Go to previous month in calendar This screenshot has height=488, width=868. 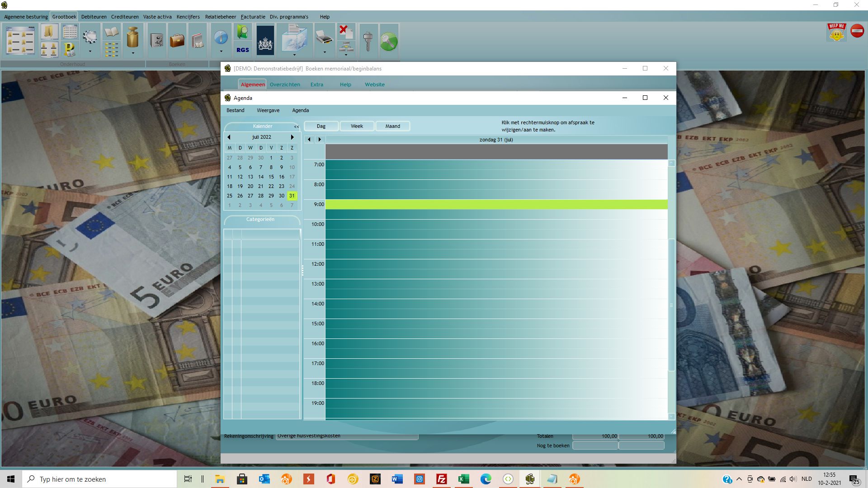click(229, 137)
